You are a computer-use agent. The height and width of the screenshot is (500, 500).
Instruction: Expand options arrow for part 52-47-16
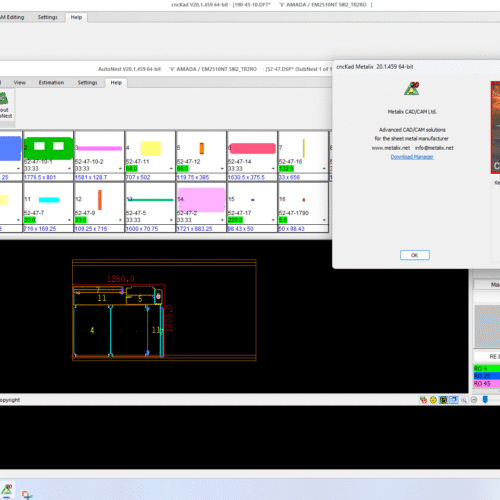pyautogui.click(x=324, y=169)
